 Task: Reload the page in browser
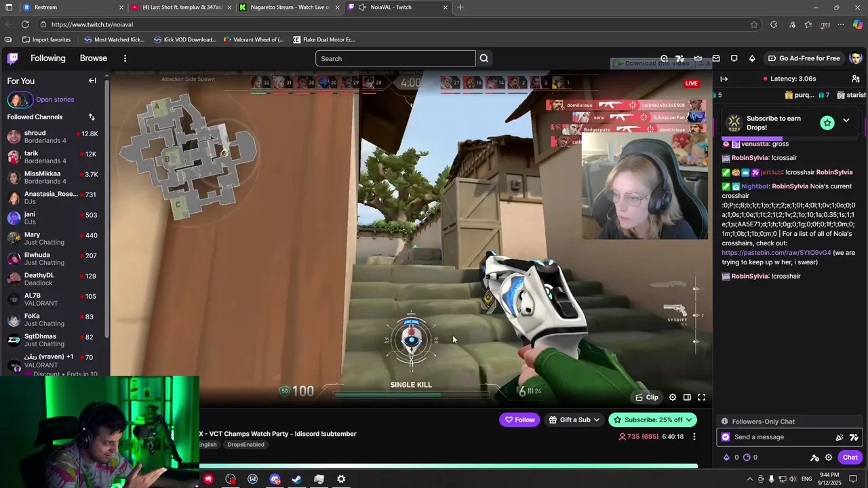tap(24, 24)
